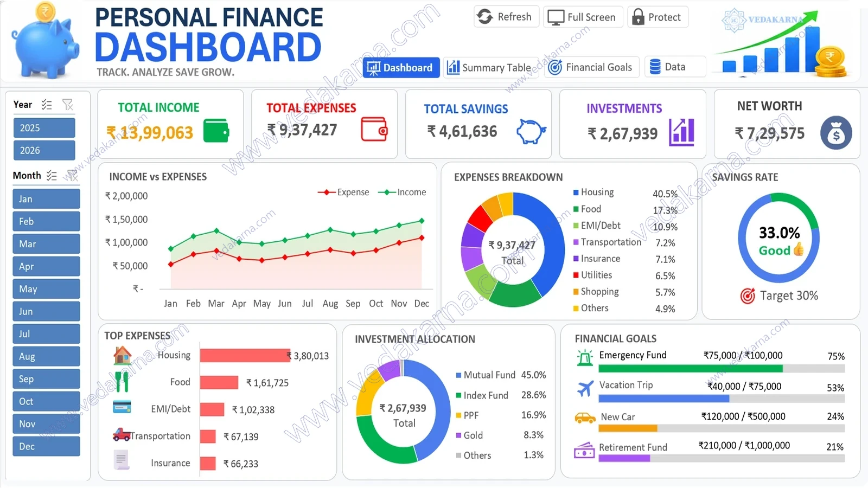Filter by Feb in the month slicer
The height and width of the screenshot is (488, 868).
tap(46, 221)
